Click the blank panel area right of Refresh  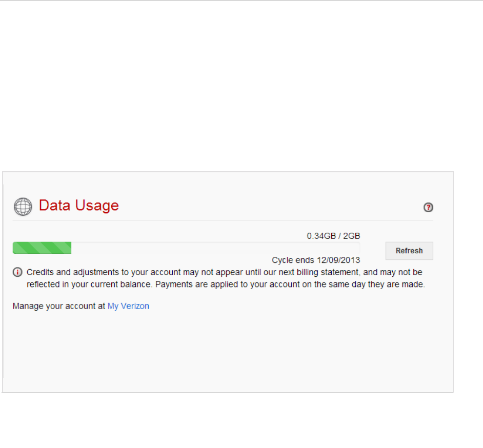pyautogui.click(x=444, y=251)
